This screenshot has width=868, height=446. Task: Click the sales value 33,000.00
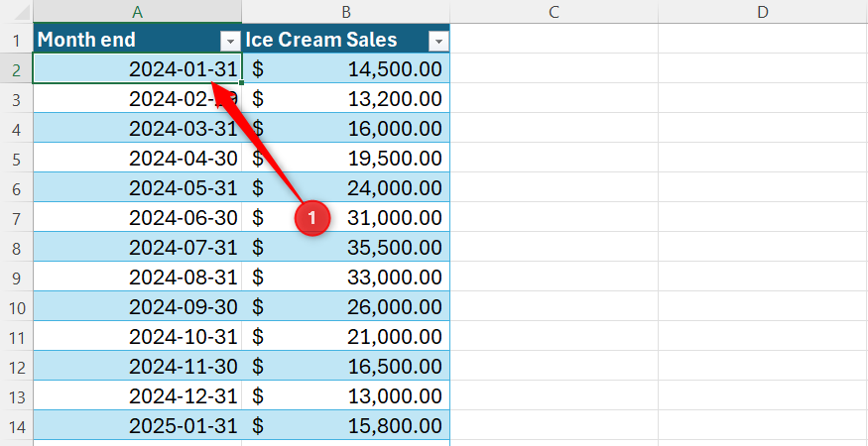(395, 278)
